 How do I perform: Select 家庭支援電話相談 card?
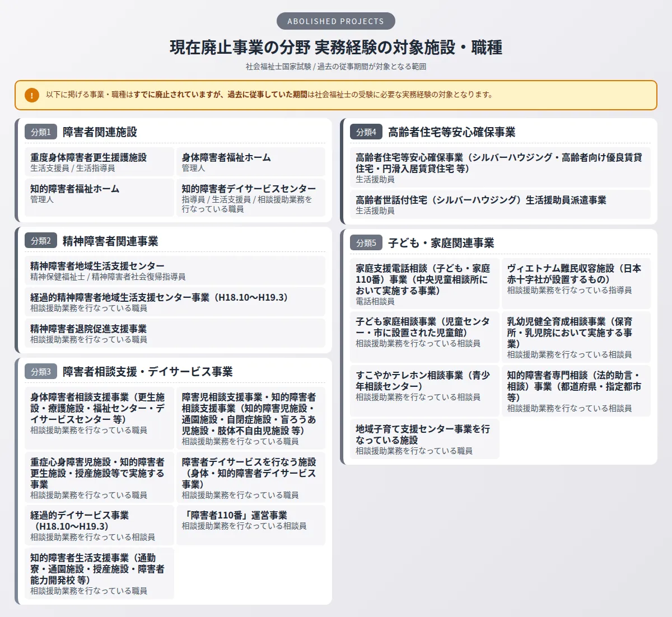(424, 283)
